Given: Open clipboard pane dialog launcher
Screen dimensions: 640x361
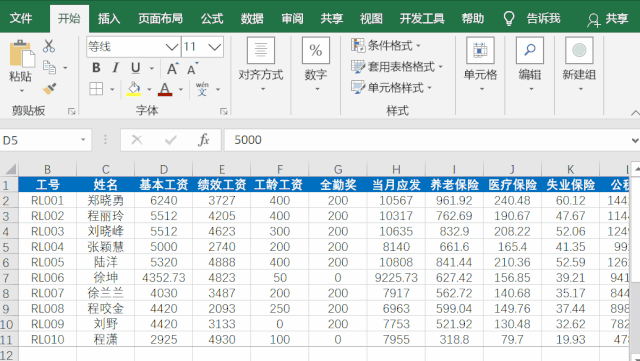Looking at the screenshot, I should [72, 111].
